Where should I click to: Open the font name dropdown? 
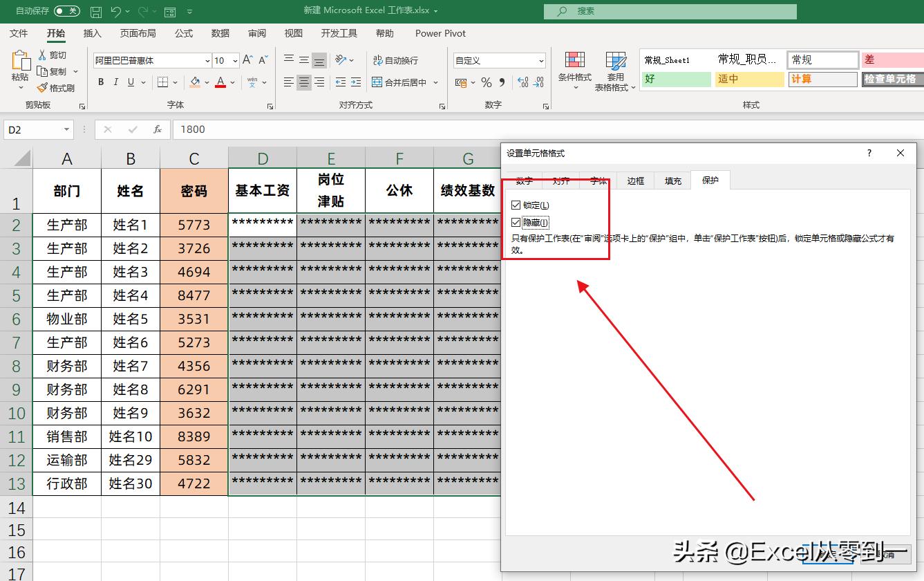[207, 60]
